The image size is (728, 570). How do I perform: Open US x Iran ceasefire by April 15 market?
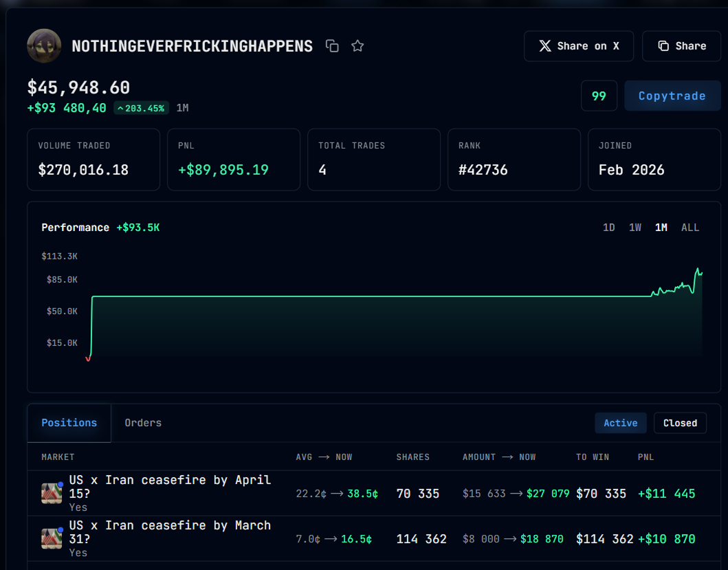click(x=170, y=486)
